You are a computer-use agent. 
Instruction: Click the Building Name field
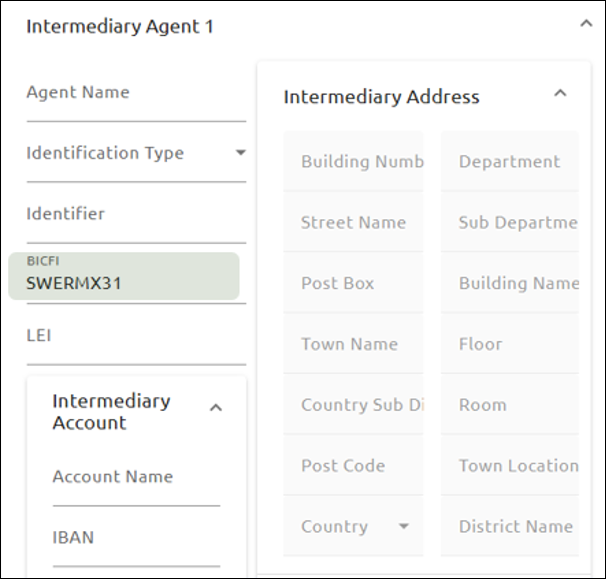(510, 283)
